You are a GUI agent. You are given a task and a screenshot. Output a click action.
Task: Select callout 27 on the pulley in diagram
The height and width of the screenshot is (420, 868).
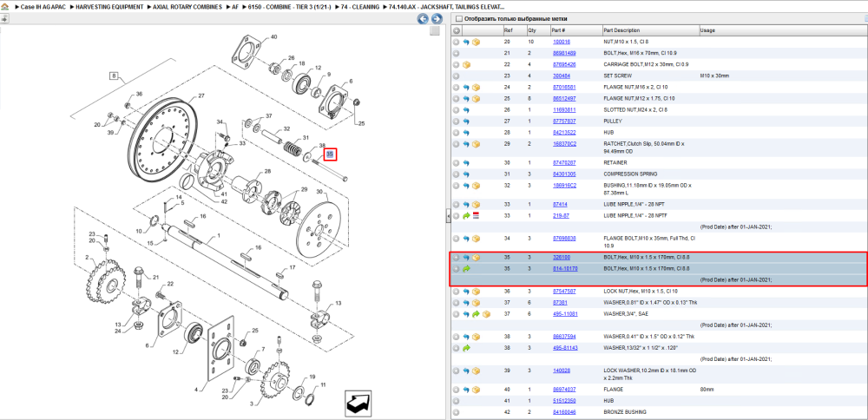(x=201, y=95)
